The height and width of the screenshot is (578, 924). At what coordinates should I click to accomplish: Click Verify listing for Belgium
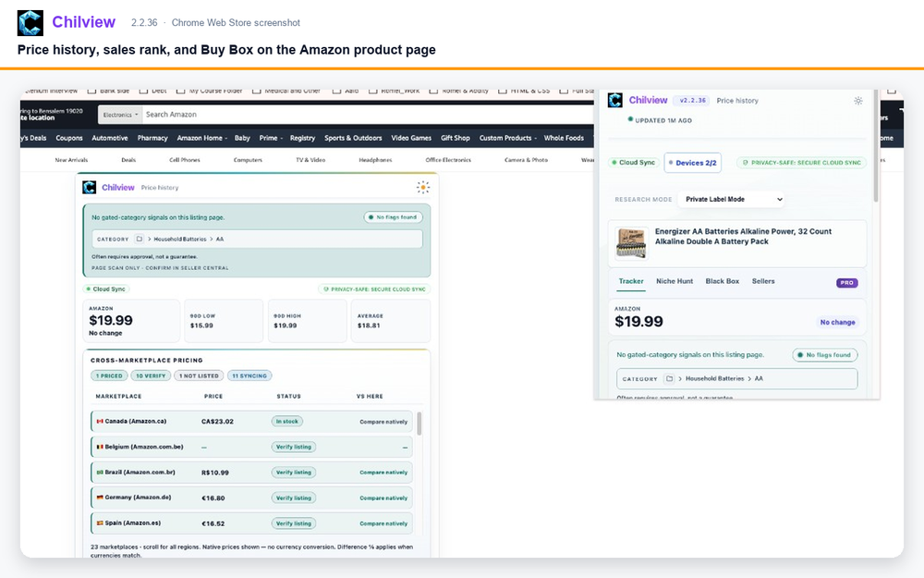294,447
